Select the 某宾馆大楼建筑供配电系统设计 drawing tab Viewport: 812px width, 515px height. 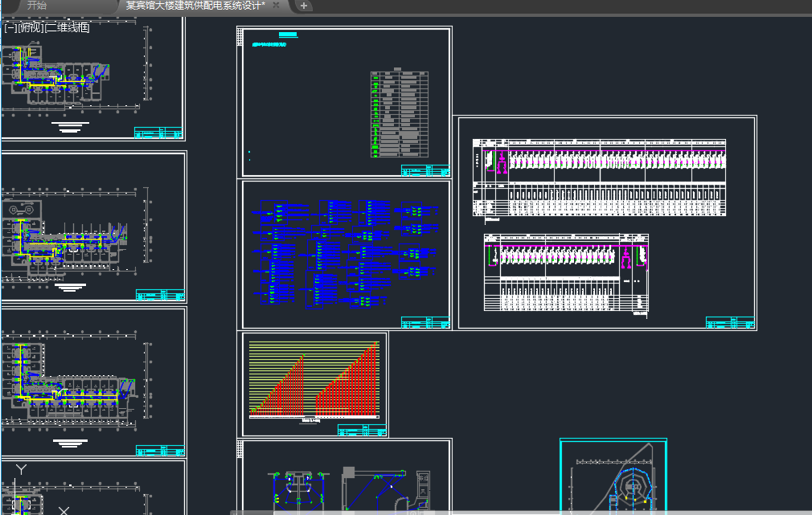pyautogui.click(x=195, y=6)
